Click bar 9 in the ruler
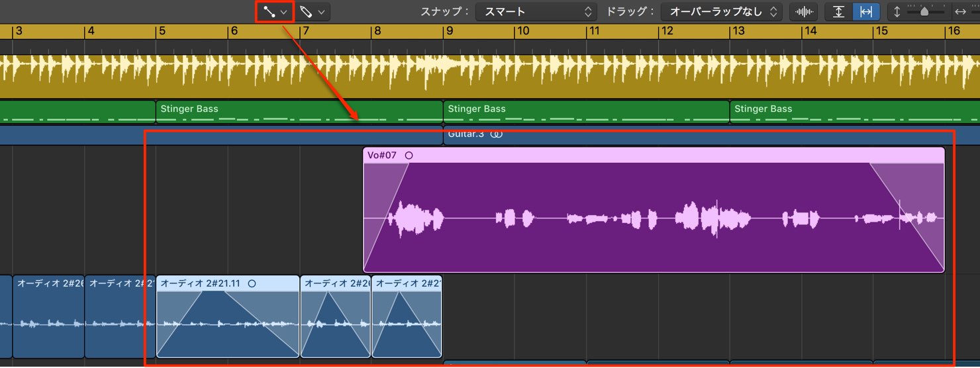 (450, 31)
